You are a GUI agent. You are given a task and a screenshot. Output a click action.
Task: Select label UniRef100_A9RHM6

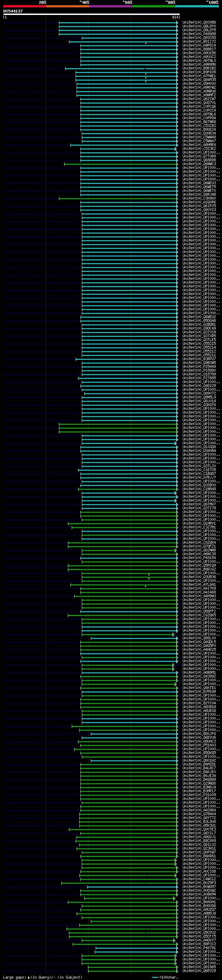[x=199, y=65]
